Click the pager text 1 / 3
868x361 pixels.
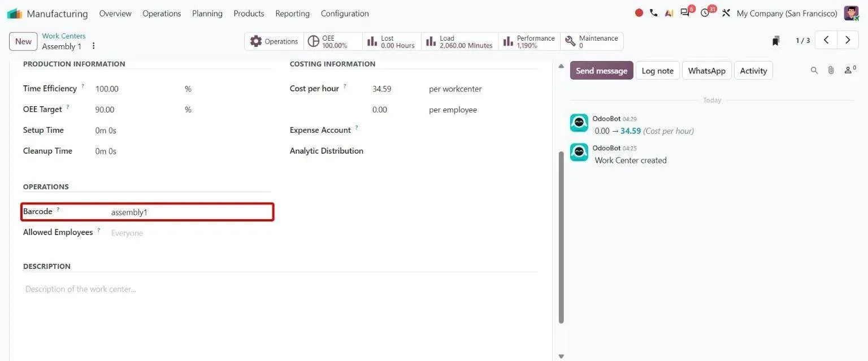coord(802,41)
